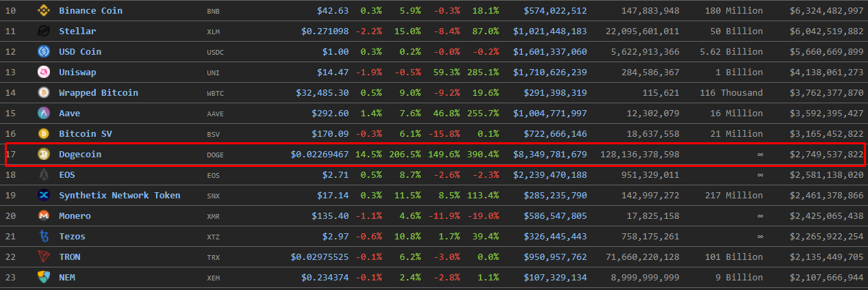Click the Tezos logo icon
This screenshot has width=868, height=290.
click(x=44, y=237)
